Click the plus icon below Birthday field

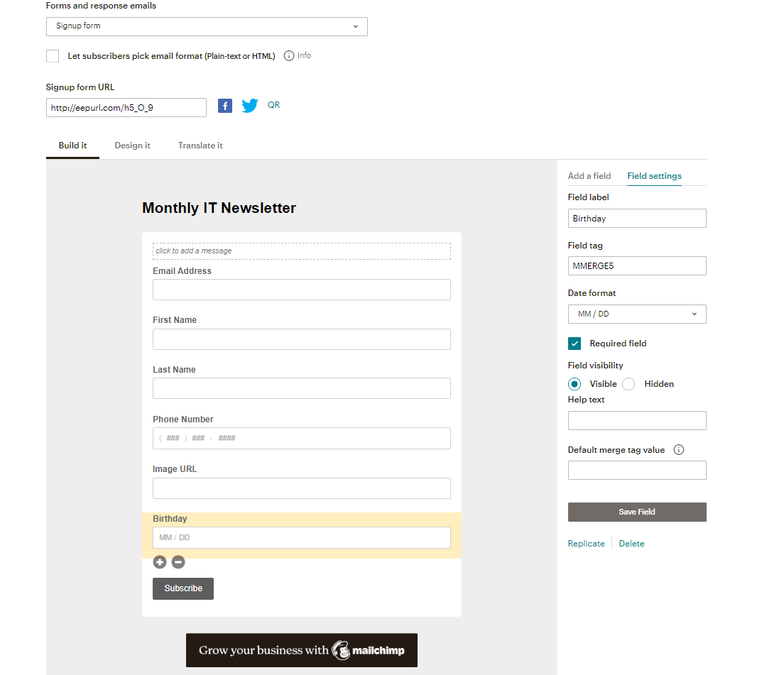click(160, 562)
